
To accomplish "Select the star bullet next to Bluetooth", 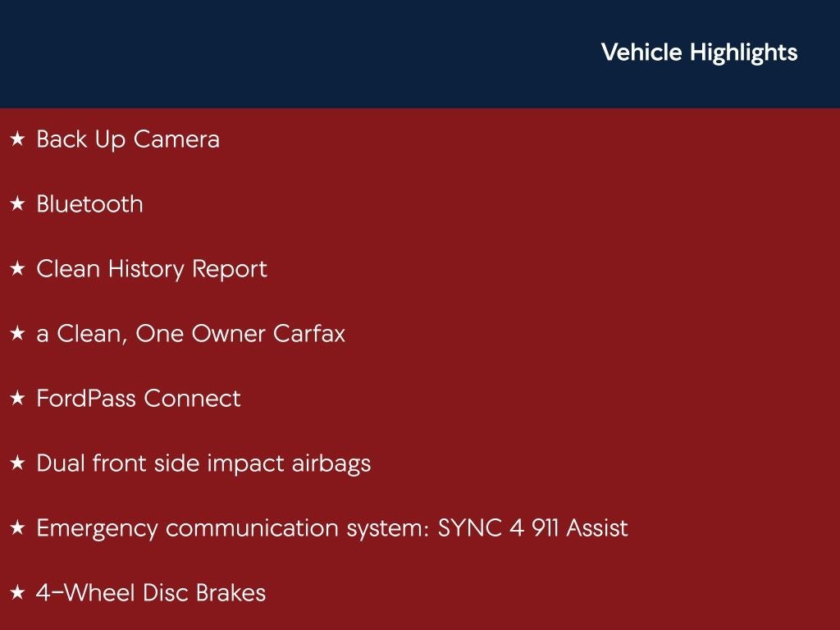I will click(x=17, y=204).
